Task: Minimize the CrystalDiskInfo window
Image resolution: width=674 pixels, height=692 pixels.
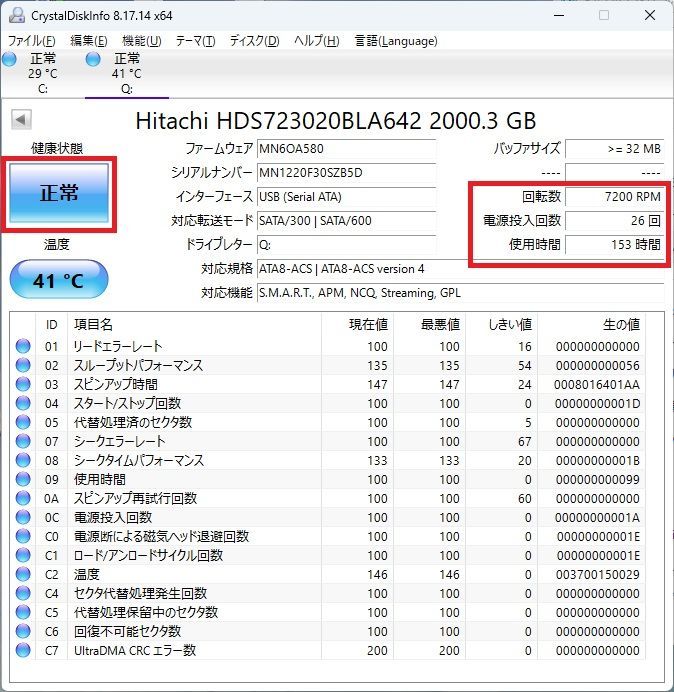Action: 559,15
